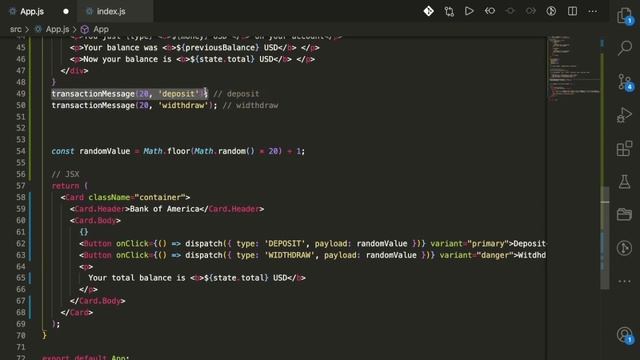Open the Git diamond icon in editor toolbar
Screen dimensions: 640x360
pos(429,11)
